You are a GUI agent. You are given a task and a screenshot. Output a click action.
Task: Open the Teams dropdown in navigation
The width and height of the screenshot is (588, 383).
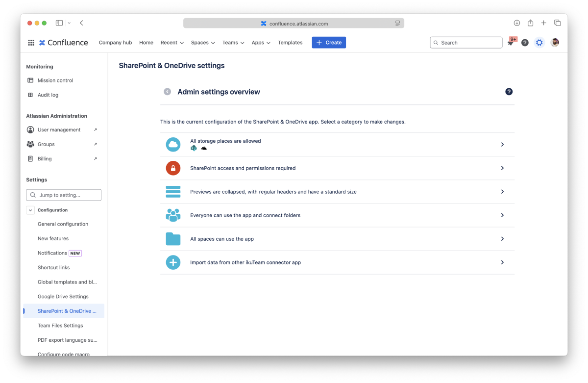point(233,43)
